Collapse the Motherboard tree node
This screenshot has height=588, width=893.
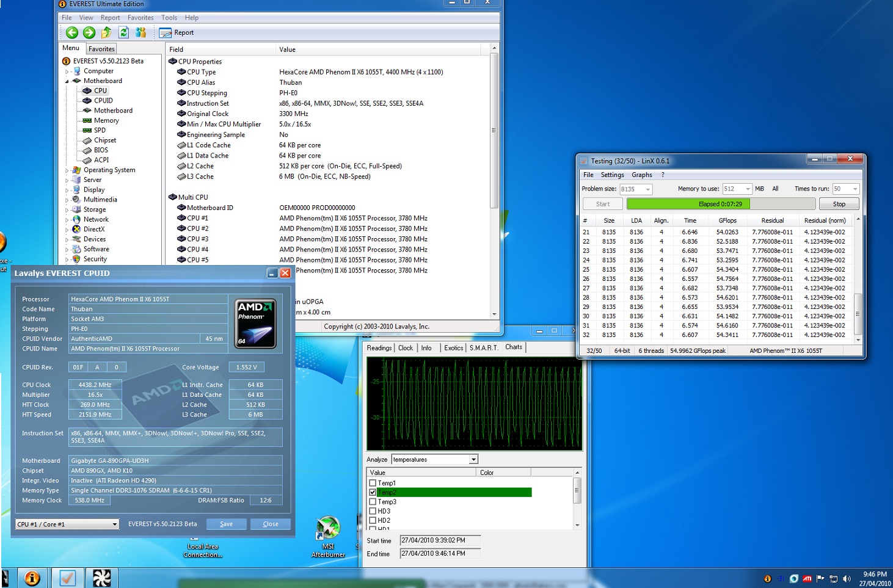pos(67,81)
